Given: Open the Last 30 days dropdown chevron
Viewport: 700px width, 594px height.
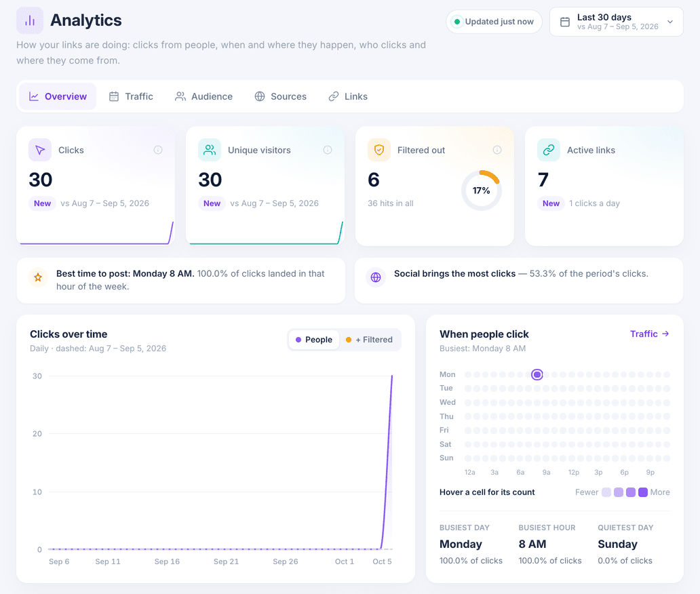Looking at the screenshot, I should (x=669, y=22).
